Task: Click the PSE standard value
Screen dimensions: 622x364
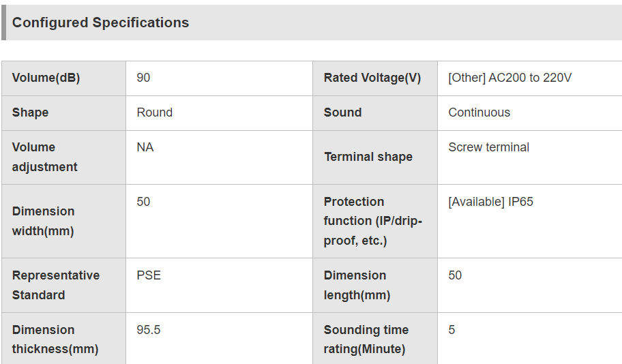Action: pyautogui.click(x=149, y=275)
